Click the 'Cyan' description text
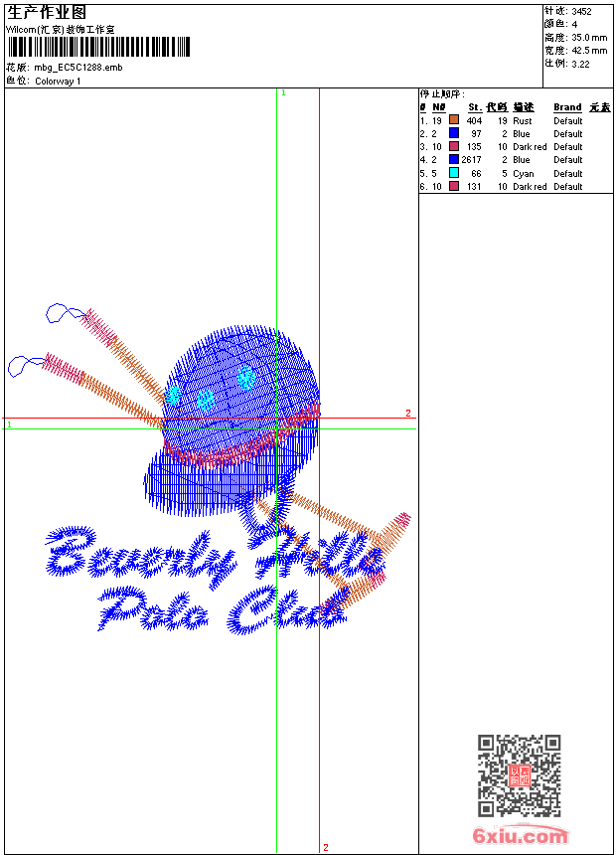Screen dimensions: 616x855 coord(524,173)
